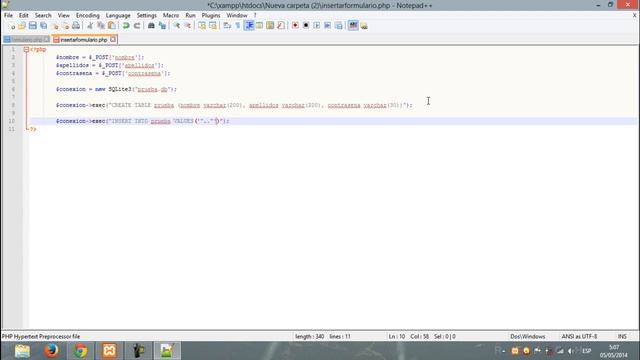Undo the last edit using the green arrow
The width and height of the screenshot is (640, 360).
126,26
